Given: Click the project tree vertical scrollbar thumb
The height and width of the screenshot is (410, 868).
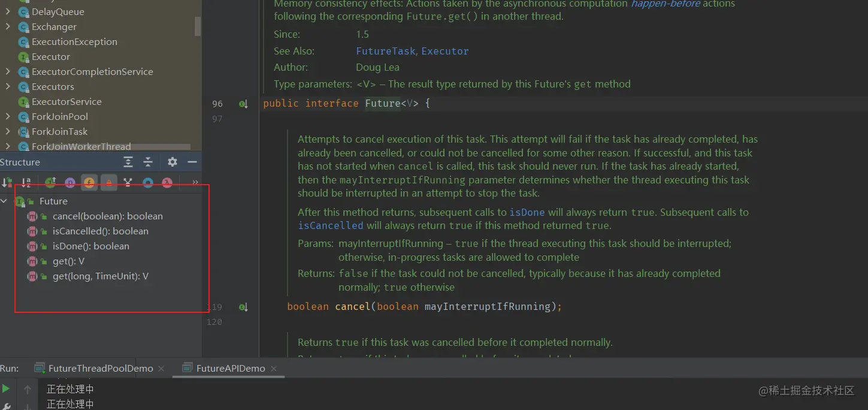Looking at the screenshot, I should pos(198,25).
